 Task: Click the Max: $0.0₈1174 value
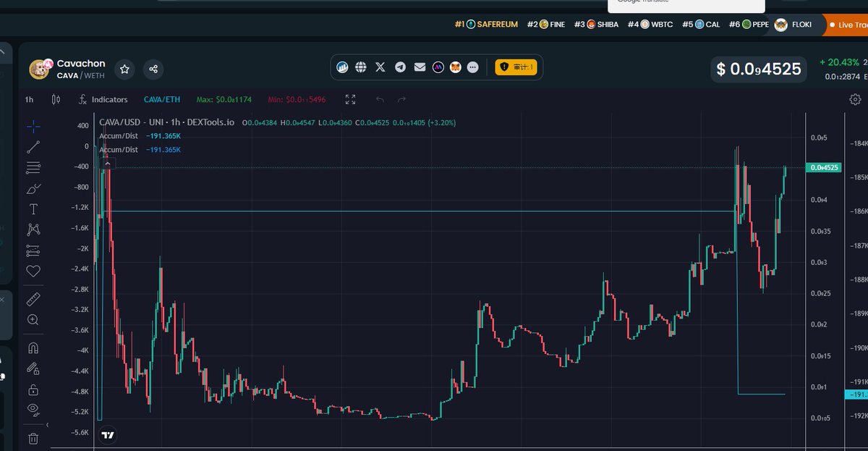pos(224,99)
